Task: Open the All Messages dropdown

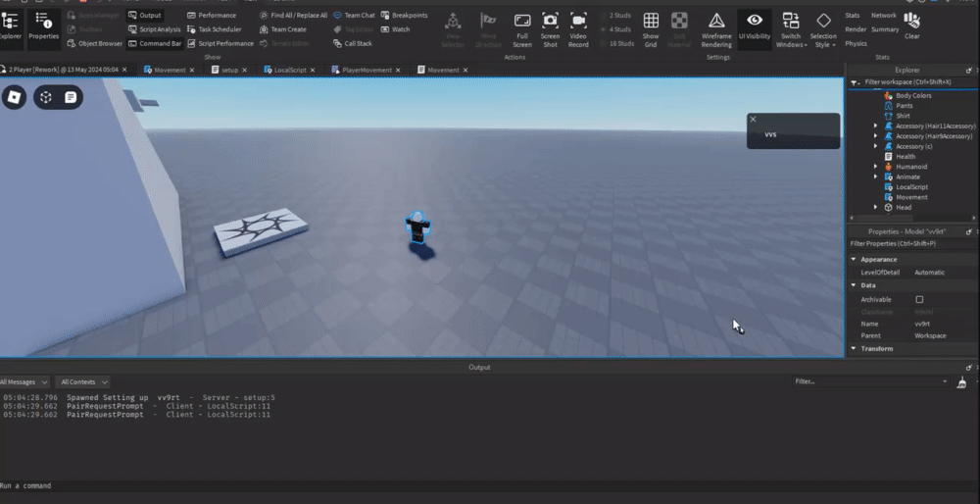Action: (24, 382)
